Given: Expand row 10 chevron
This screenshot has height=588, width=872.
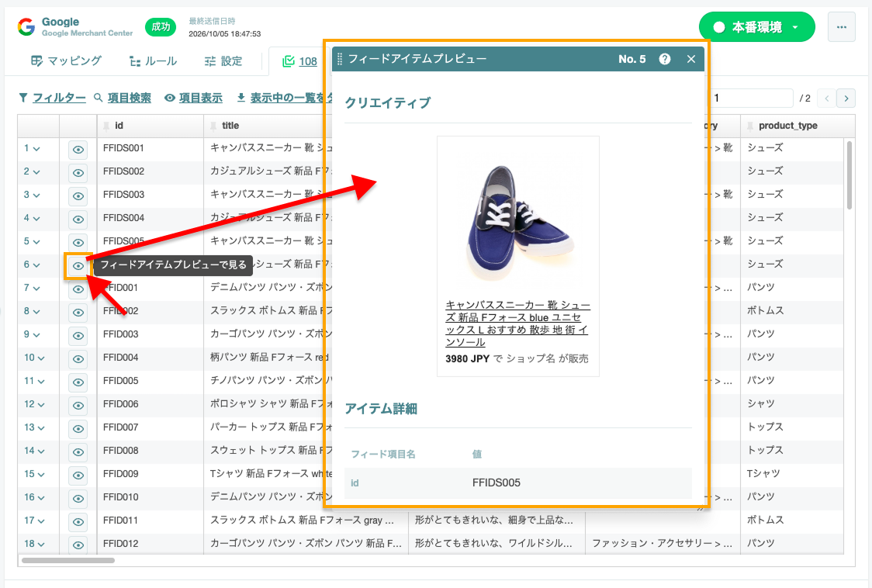Looking at the screenshot, I should pos(41,358).
